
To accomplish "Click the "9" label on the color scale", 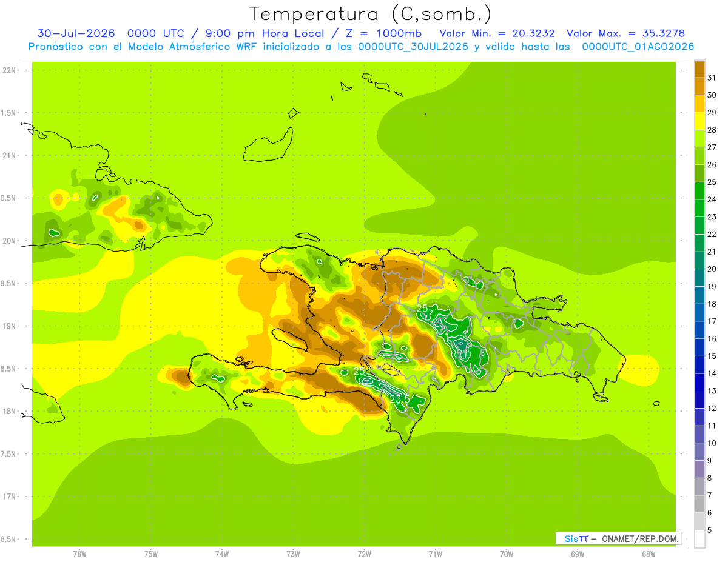I will (709, 461).
